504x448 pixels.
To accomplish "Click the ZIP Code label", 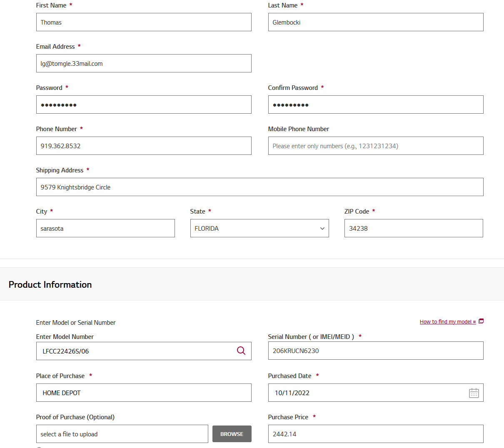I will point(357,212).
